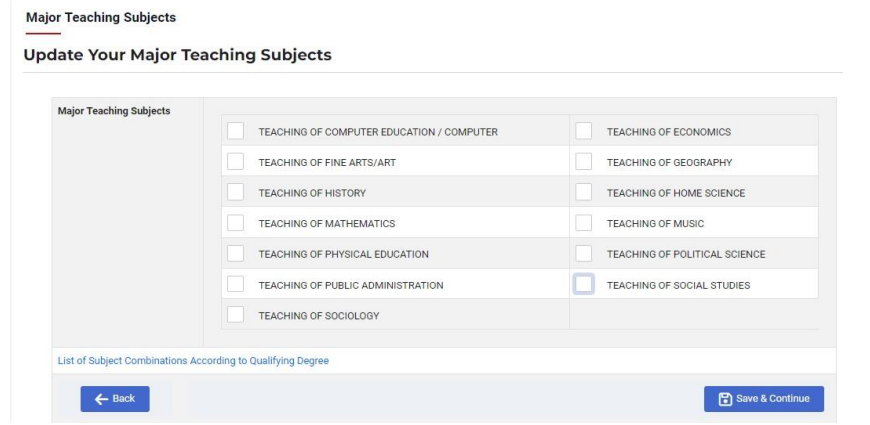Screen dimensions: 870x425
Task: Enable the Teaching of Social Studies checkbox
Action: [x=584, y=284]
